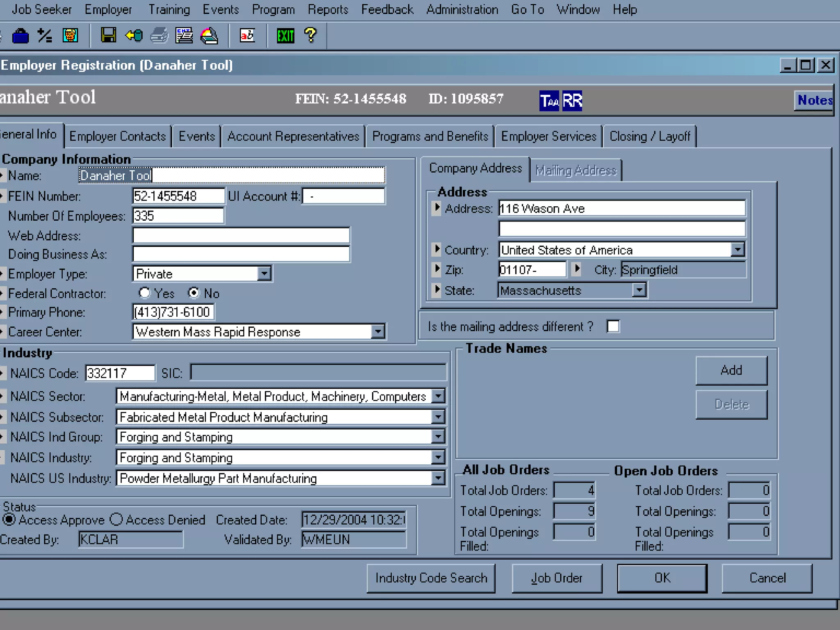Viewport: 840px width, 630px height.
Task: Click the Web Address input field
Action: (241, 235)
